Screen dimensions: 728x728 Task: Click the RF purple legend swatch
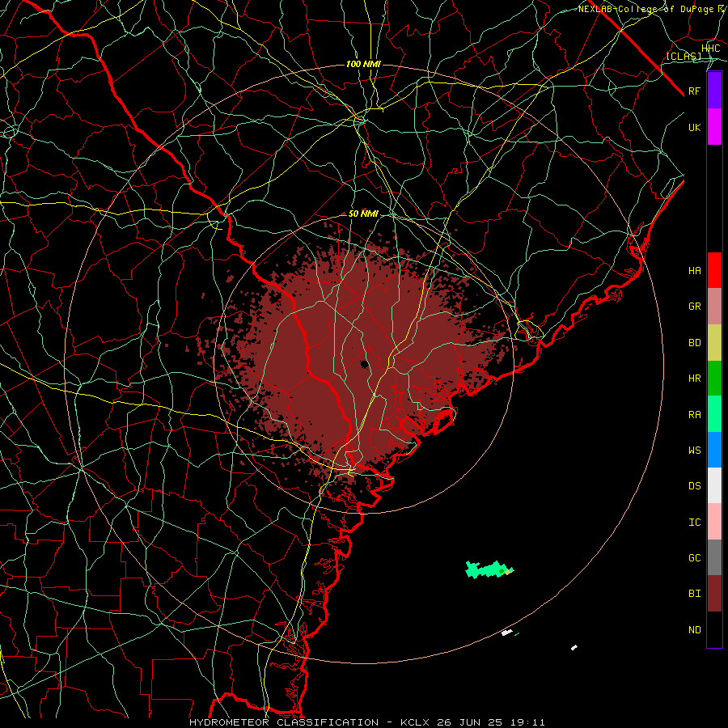click(x=714, y=91)
